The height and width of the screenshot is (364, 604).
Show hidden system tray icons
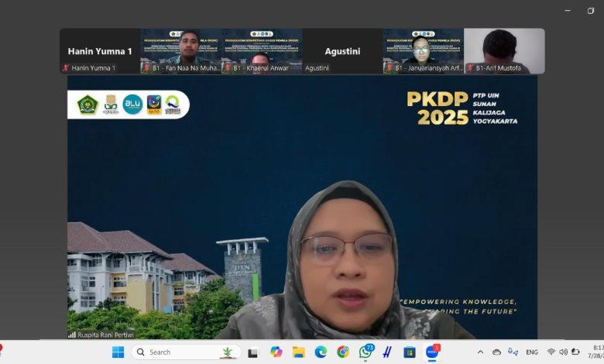pyautogui.click(x=480, y=352)
